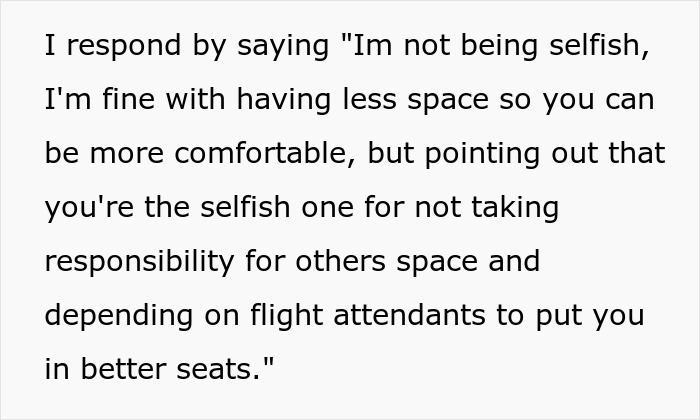Click the word "respond" in first line

[124, 46]
